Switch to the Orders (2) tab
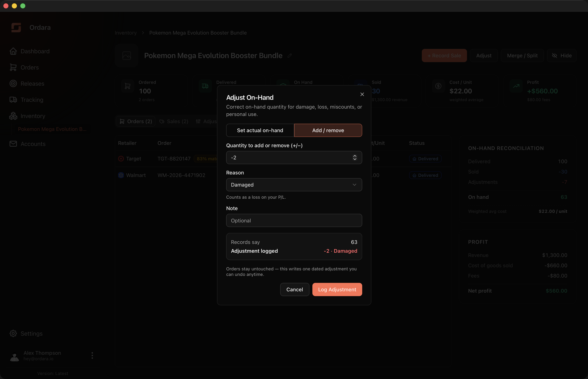This screenshot has height=379, width=588. (x=136, y=121)
